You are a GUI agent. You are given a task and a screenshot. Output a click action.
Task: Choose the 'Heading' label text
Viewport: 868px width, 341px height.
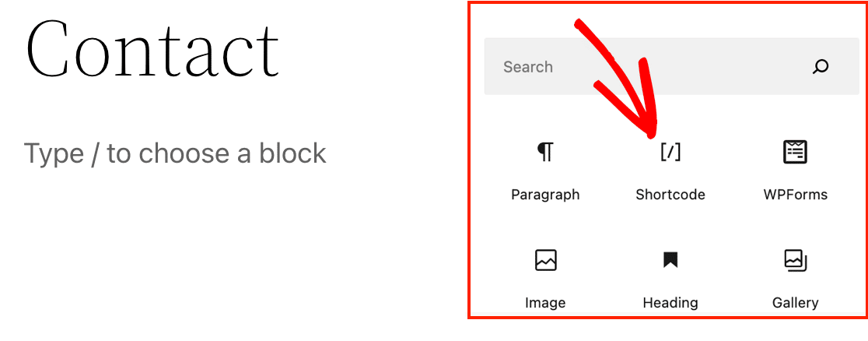tap(670, 303)
